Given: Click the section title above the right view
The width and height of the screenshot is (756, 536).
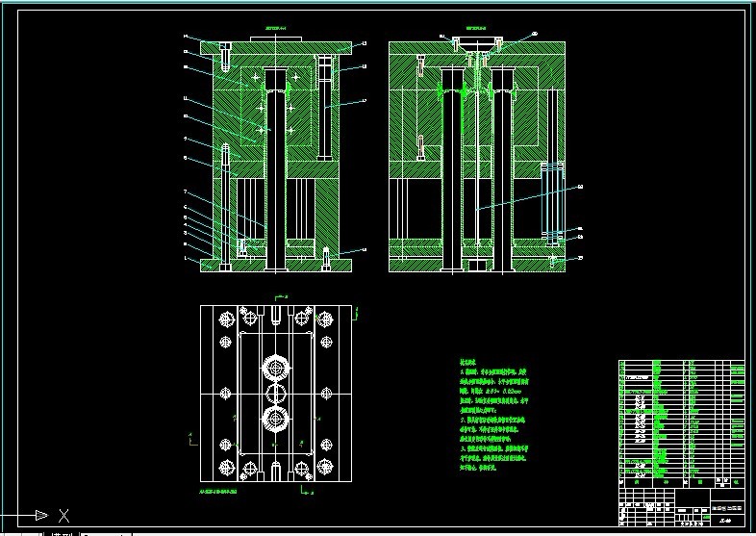Looking at the screenshot, I should 478,29.
